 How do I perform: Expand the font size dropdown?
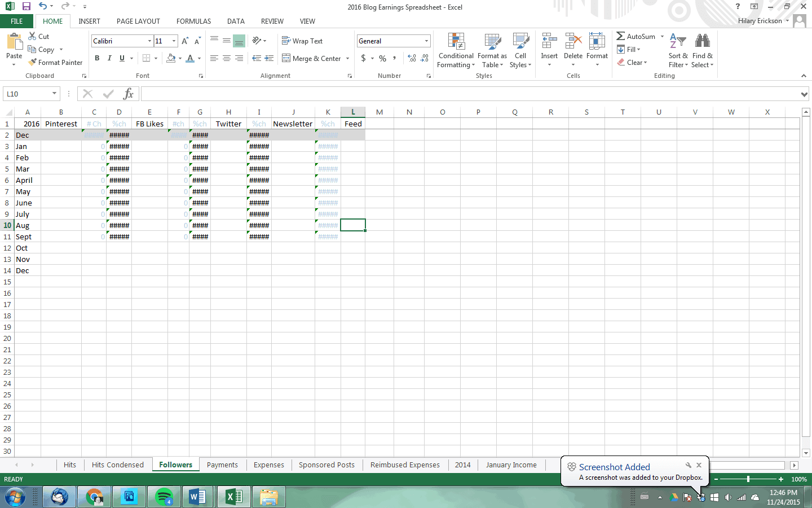pos(174,41)
